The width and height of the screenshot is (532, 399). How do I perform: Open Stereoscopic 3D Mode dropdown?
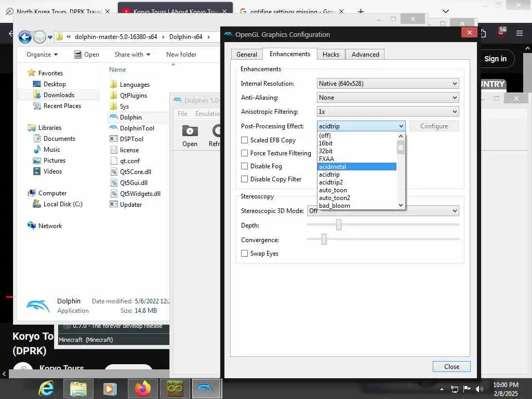pos(383,211)
